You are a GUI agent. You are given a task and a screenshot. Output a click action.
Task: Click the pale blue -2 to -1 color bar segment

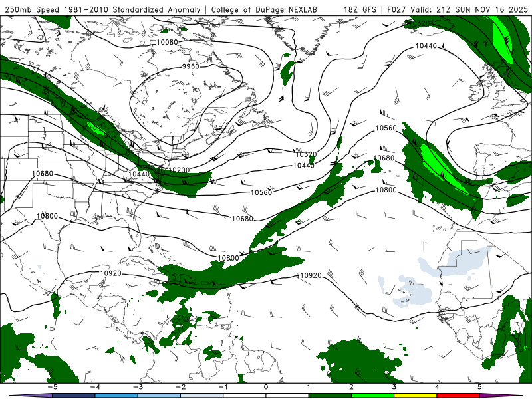pyautogui.click(x=201, y=396)
